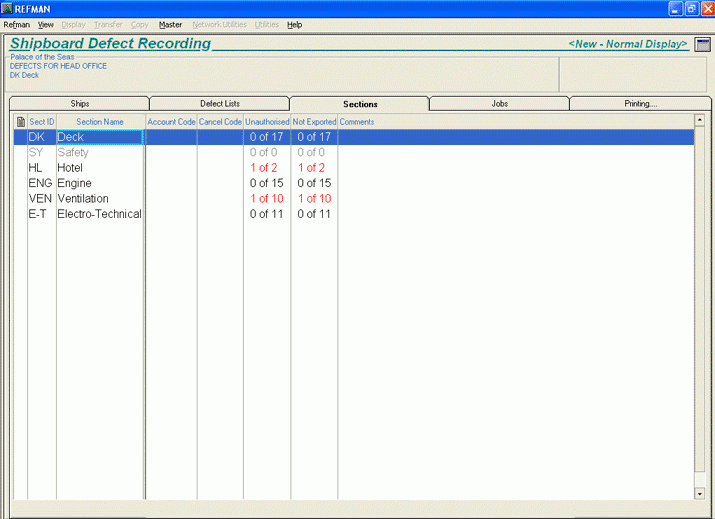Screen dimensions: 715x519
Task: Click the scroll down arrow of the list
Action: (699, 493)
